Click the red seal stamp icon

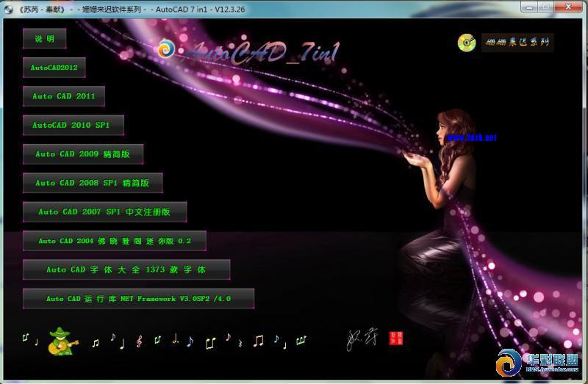click(x=396, y=338)
